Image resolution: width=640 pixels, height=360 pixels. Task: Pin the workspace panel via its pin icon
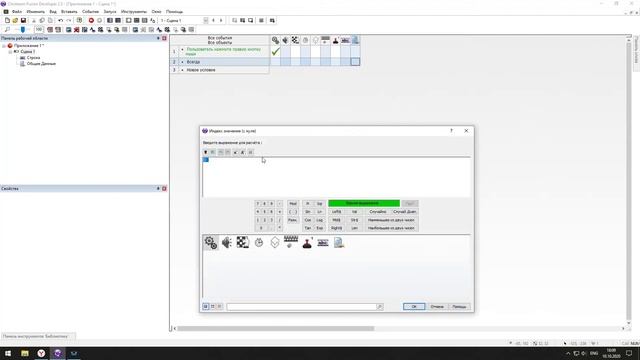click(x=158, y=38)
